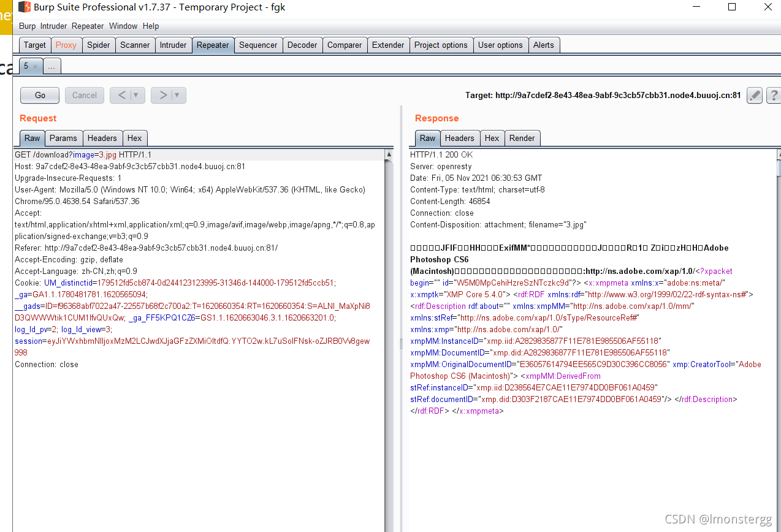Select the Repeater tab
The image size is (781, 532).
coord(213,45)
